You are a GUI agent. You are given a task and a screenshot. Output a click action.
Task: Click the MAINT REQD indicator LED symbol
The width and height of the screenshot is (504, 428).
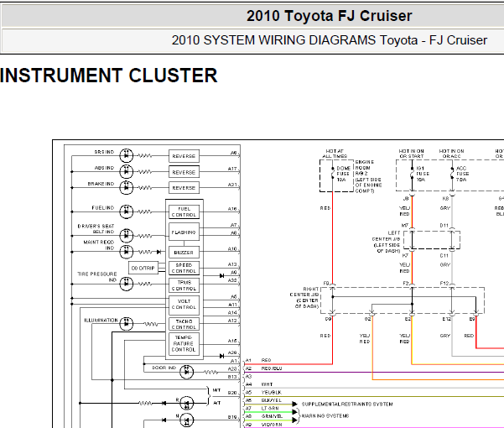tap(127, 252)
